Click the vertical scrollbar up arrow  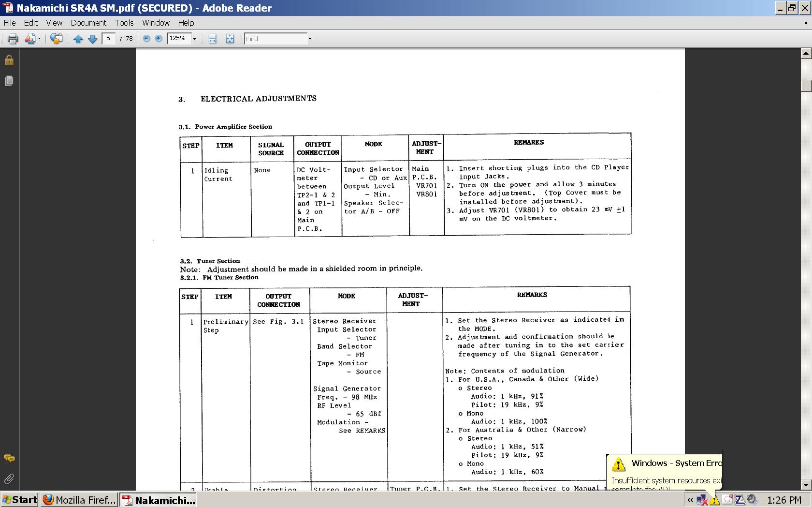click(x=806, y=53)
